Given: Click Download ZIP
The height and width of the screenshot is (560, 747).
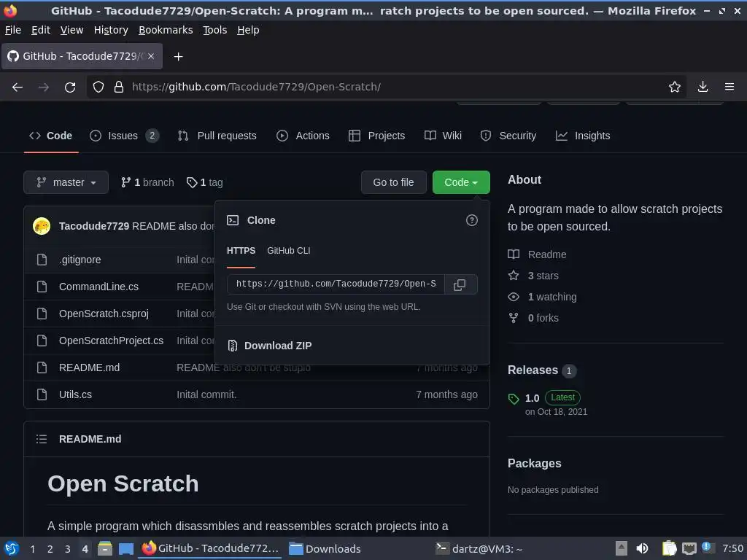Looking at the screenshot, I should click(270, 346).
